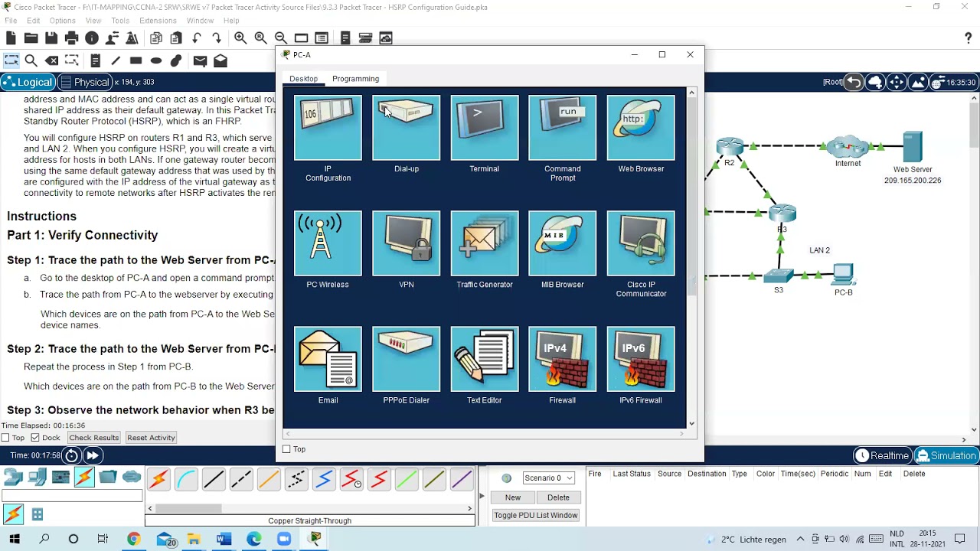
Task: Click the Reset Activity button
Action: coord(151,438)
